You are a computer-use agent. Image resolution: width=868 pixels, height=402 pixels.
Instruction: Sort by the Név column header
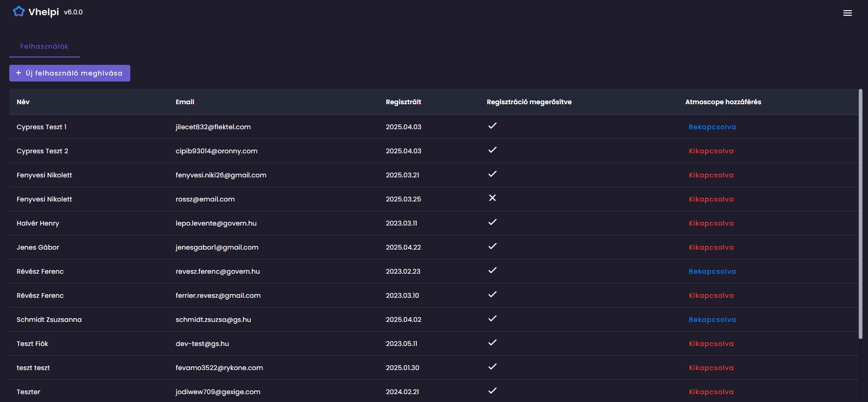point(23,102)
